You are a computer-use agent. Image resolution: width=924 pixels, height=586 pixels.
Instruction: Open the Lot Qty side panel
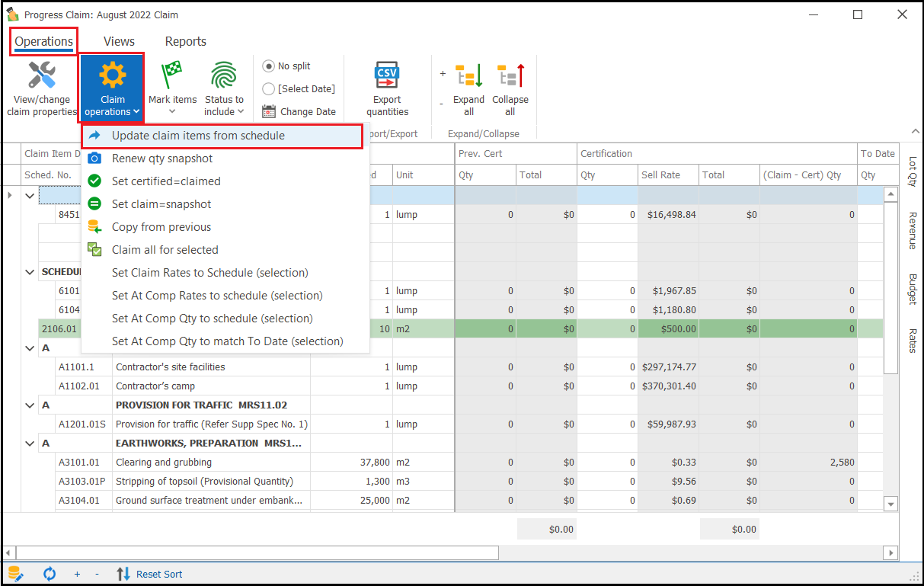[x=913, y=171]
